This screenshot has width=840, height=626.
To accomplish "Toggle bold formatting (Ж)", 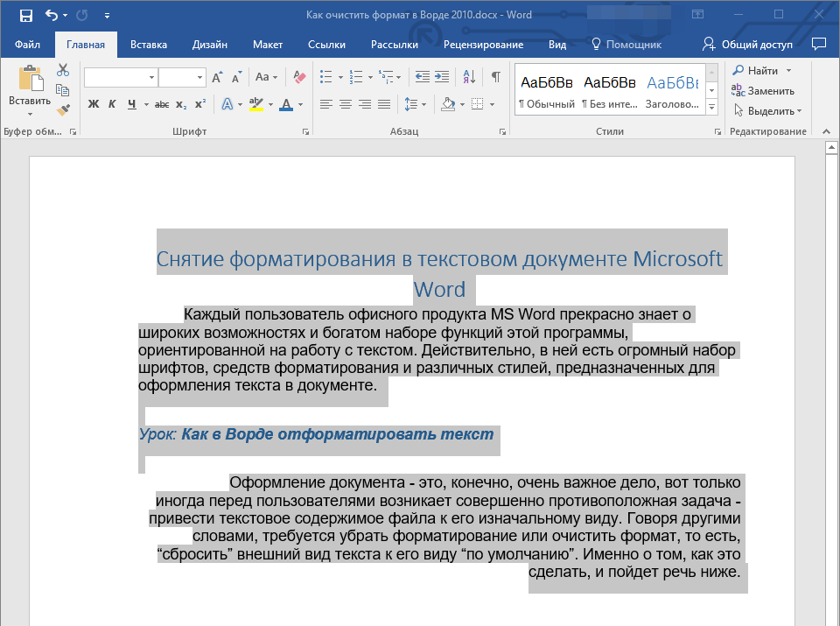I will tap(94, 105).
